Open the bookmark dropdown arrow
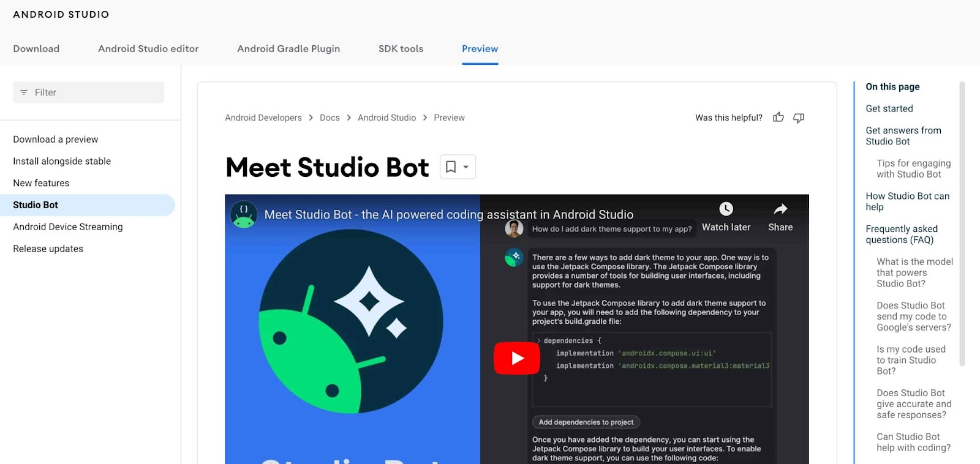This screenshot has width=980, height=464. point(466,167)
